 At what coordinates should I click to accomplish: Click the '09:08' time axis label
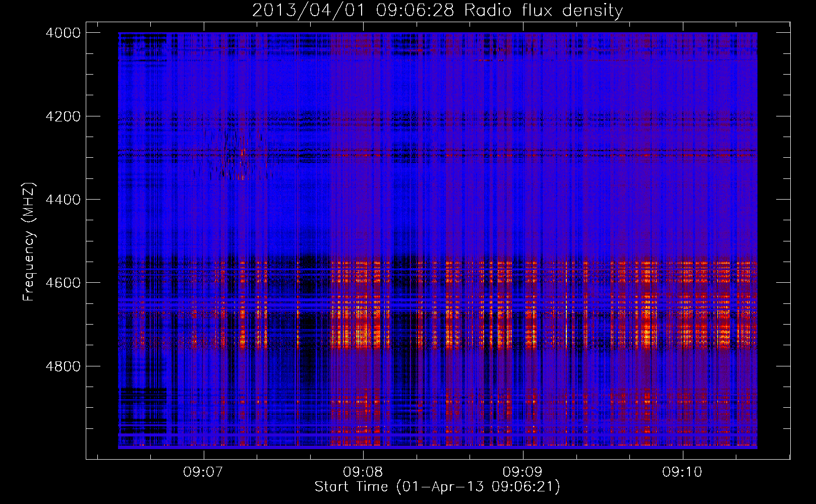pos(363,472)
